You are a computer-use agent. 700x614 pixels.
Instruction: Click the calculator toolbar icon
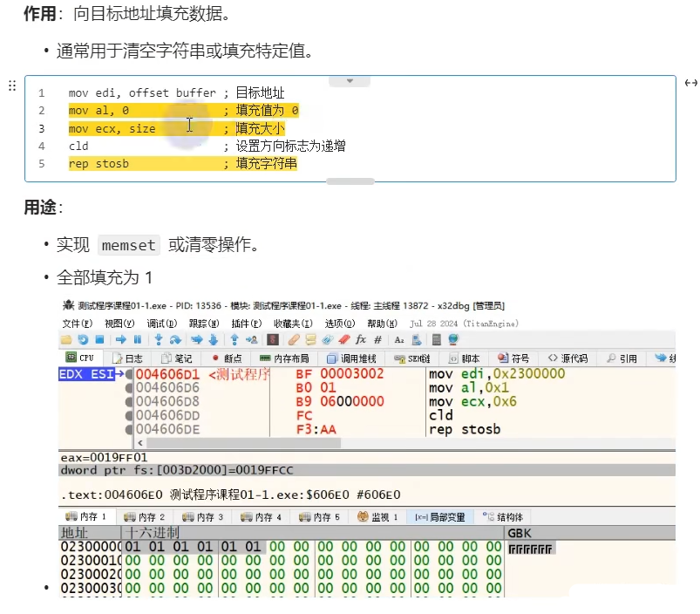pyautogui.click(x=435, y=339)
